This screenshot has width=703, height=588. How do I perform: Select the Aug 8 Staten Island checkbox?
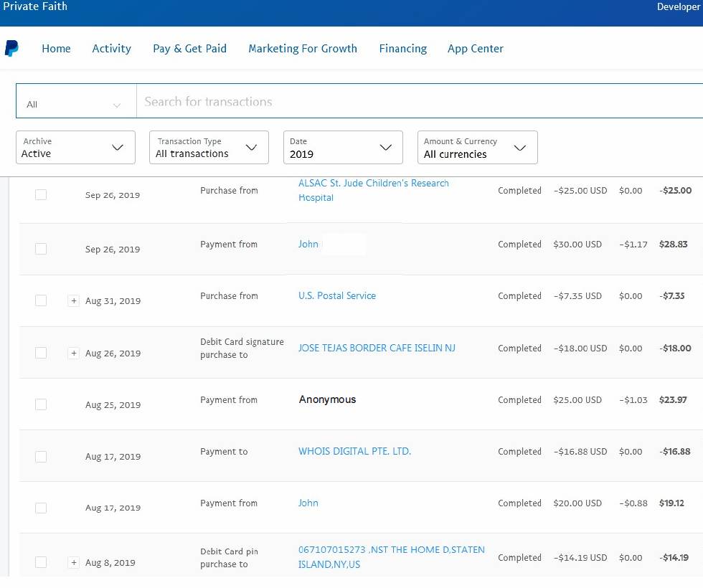pyautogui.click(x=41, y=562)
